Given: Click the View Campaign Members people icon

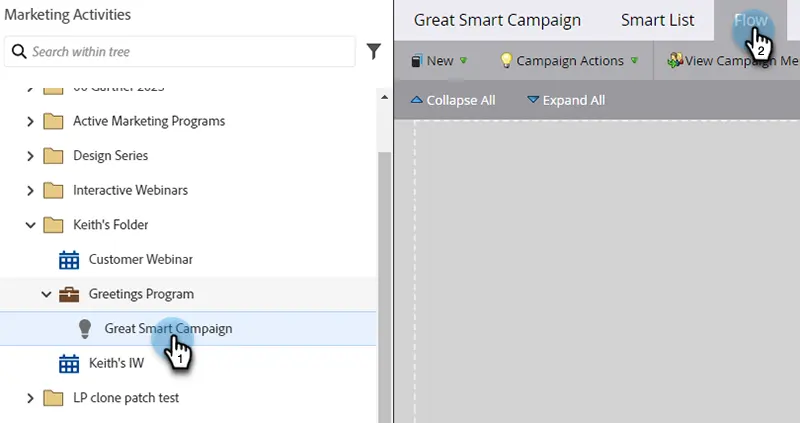Looking at the screenshot, I should click(675, 60).
